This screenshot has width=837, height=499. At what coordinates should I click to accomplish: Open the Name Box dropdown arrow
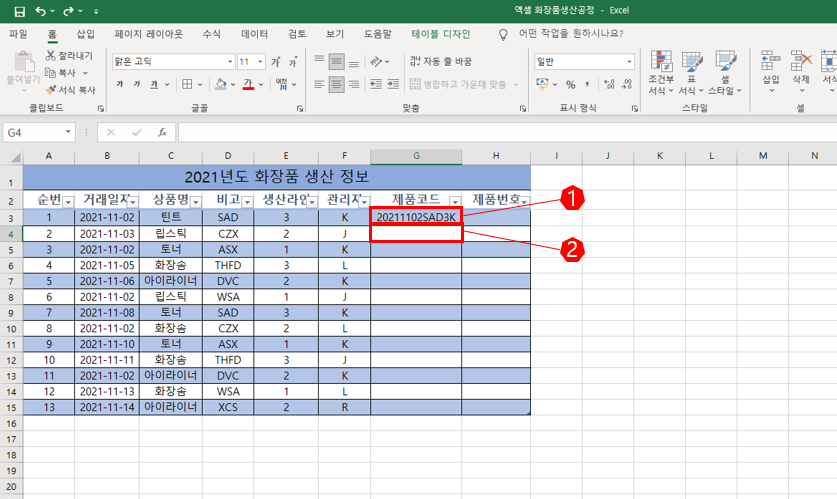click(68, 132)
